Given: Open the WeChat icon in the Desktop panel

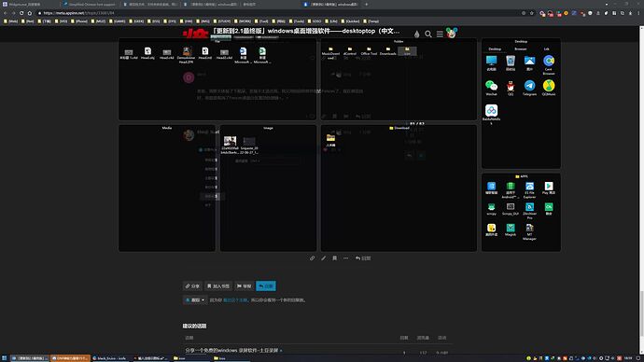Looking at the screenshot, I should tap(491, 86).
